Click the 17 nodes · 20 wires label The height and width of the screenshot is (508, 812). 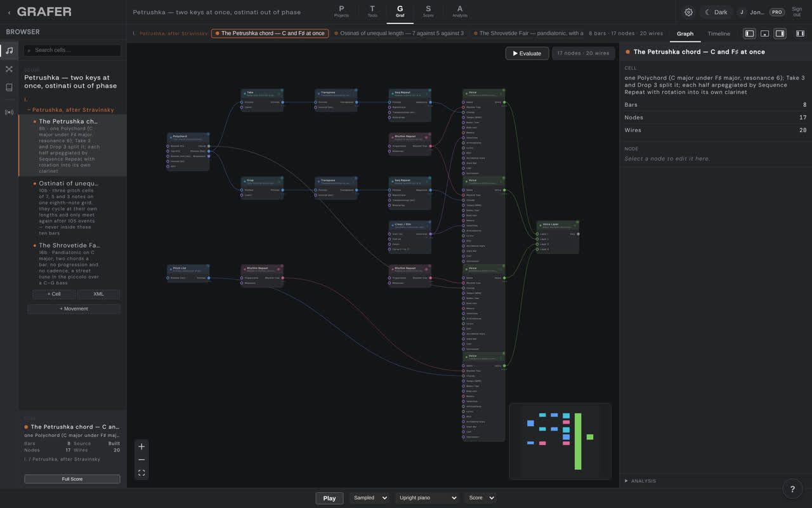coord(583,53)
